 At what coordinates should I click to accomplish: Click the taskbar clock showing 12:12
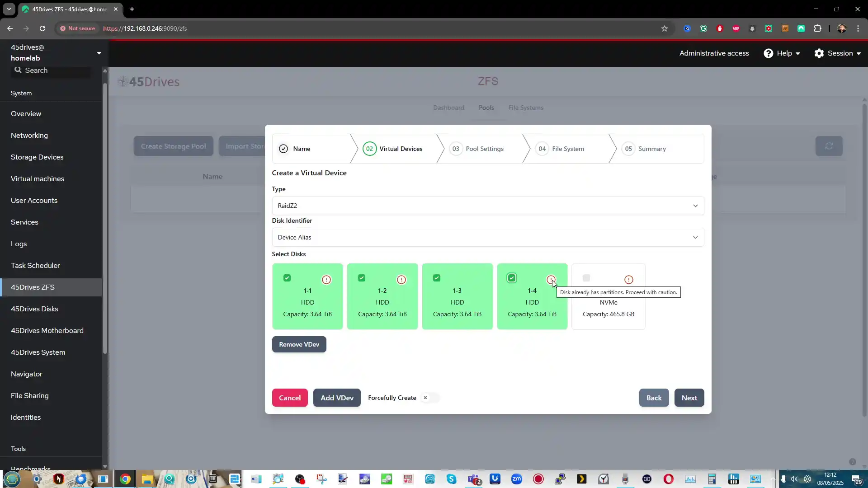coord(830,479)
